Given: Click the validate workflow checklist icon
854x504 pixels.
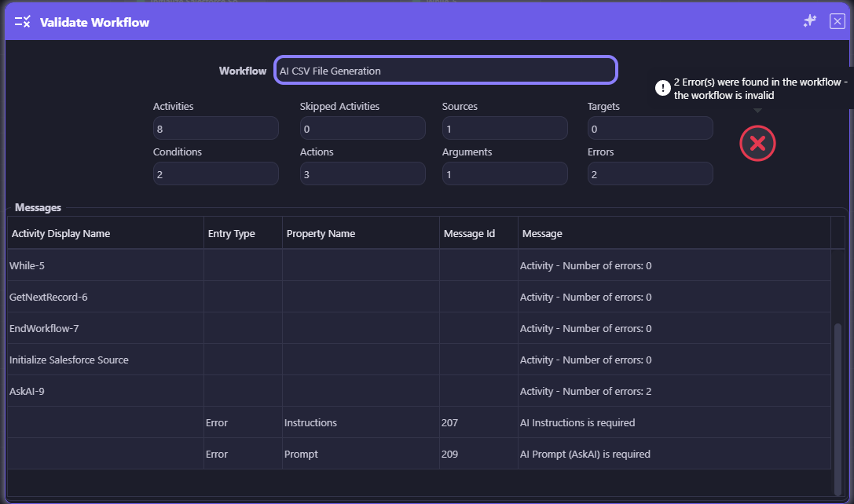Looking at the screenshot, I should tap(22, 22).
